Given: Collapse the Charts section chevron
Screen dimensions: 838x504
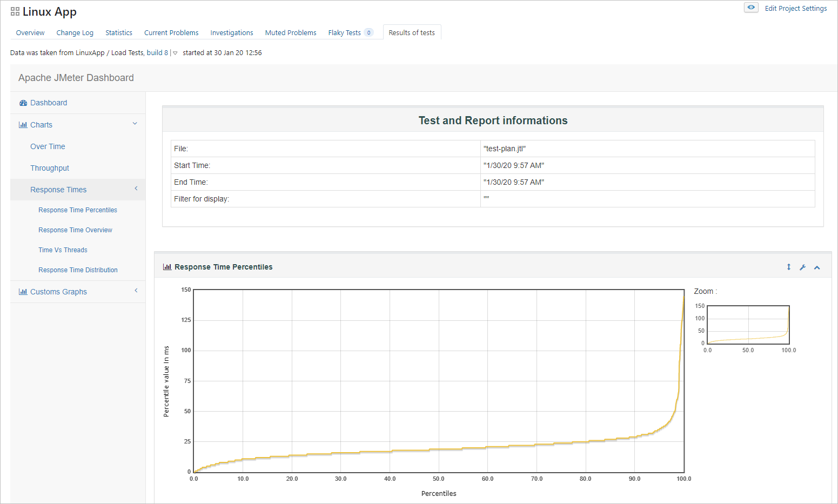Looking at the screenshot, I should pos(135,124).
